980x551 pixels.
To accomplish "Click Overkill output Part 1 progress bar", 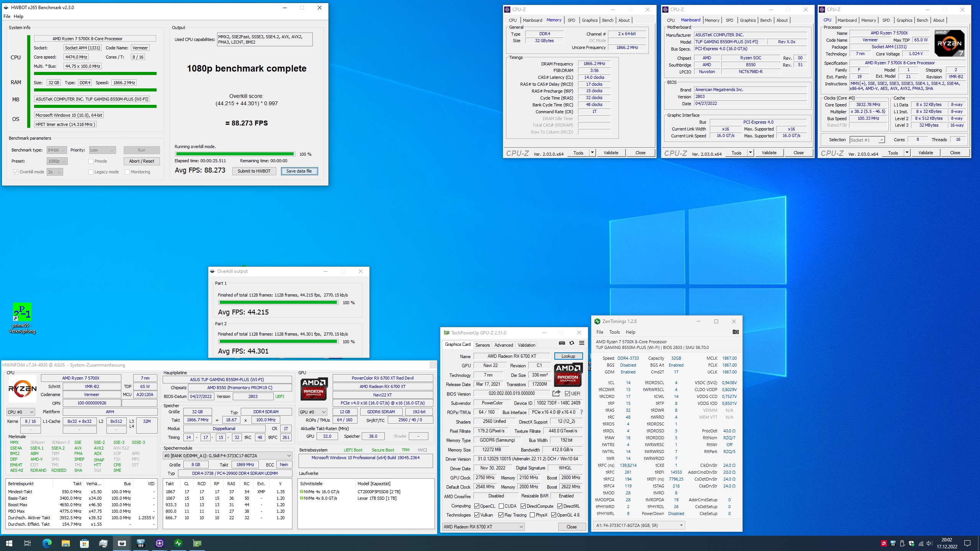I will 278,303.
